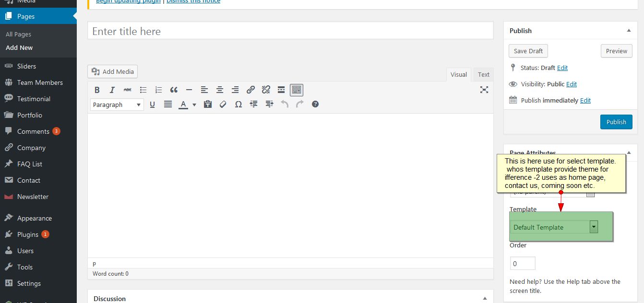Toggle the toolbar kitchen sink button

(297, 90)
